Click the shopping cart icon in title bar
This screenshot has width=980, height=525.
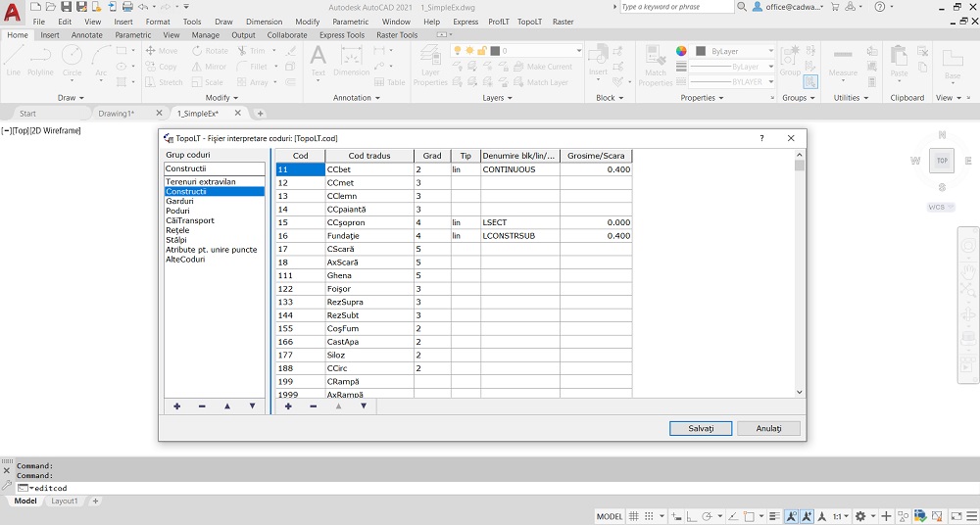834,6
